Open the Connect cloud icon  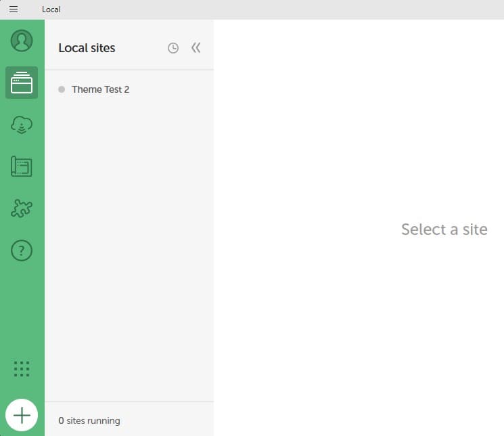[x=22, y=125]
